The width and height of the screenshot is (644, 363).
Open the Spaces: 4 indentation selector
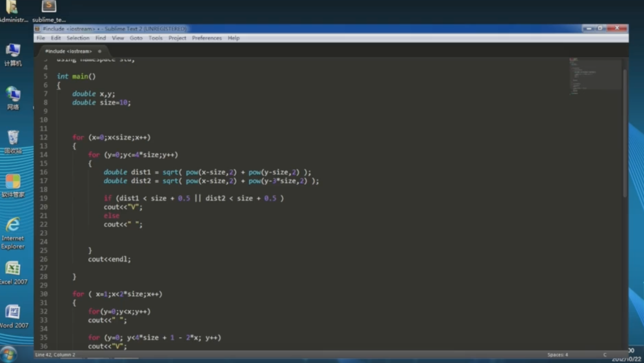(x=557, y=355)
